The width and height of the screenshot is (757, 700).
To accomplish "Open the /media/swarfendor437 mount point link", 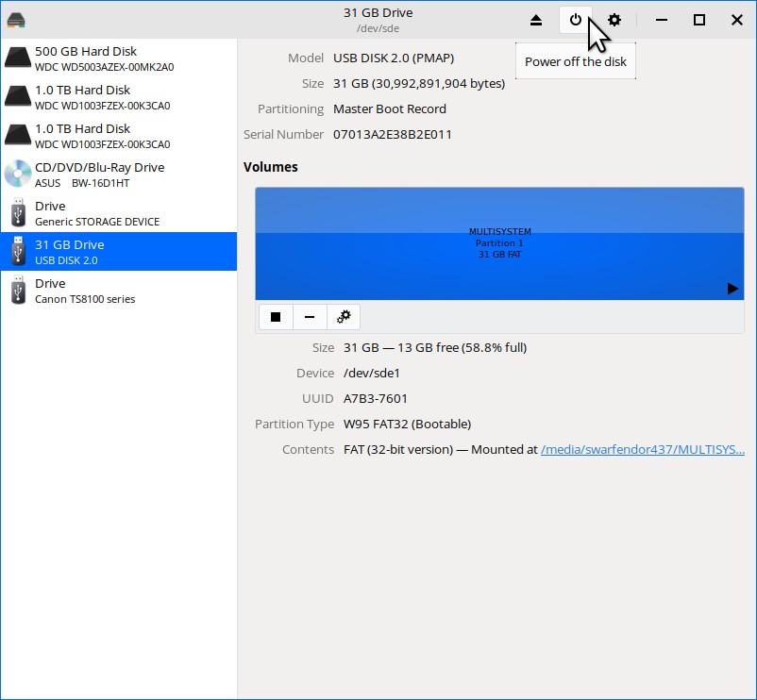I will [x=642, y=450].
